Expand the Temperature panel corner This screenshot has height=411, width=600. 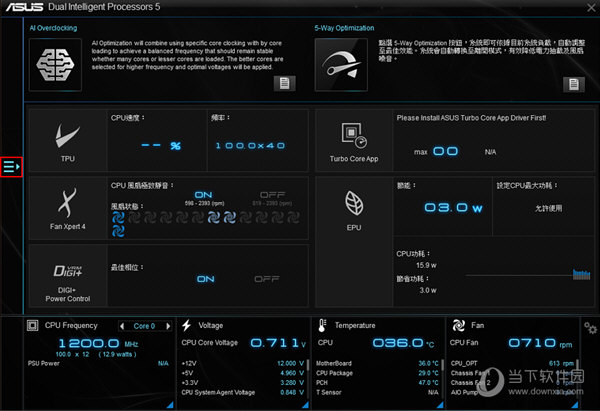click(x=440, y=405)
